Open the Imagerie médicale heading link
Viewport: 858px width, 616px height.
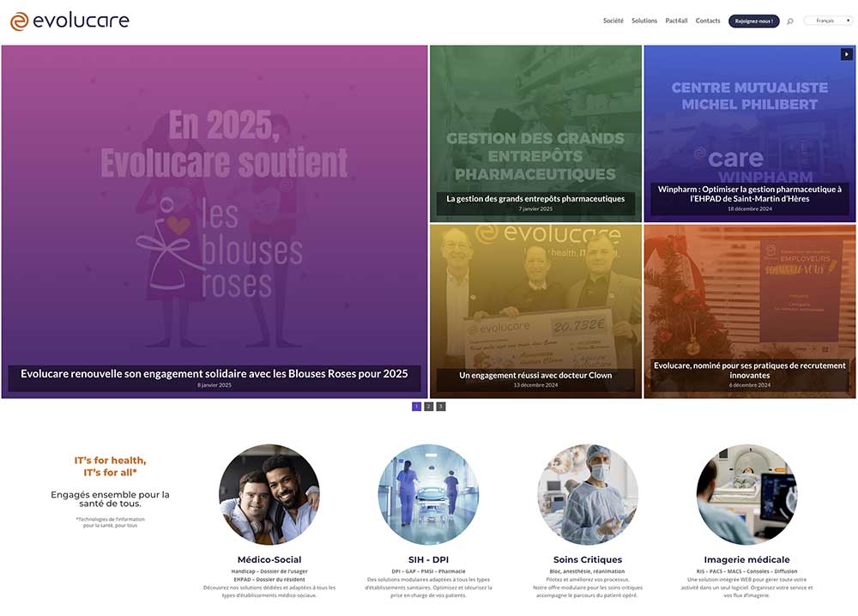point(746,559)
